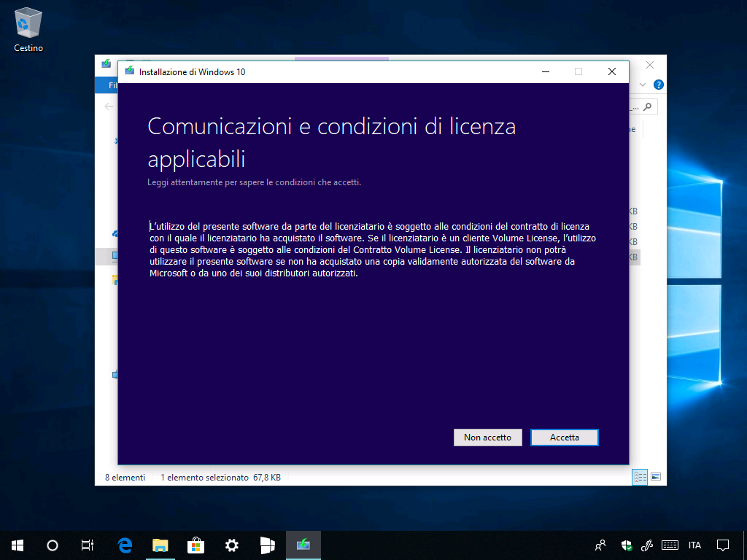Open File Explorer from the taskbar
The image size is (747, 560).
[x=160, y=545]
